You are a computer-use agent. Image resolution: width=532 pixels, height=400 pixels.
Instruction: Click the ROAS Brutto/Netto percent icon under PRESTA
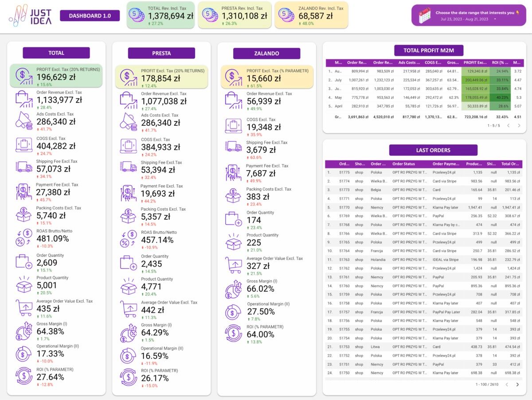(129, 238)
